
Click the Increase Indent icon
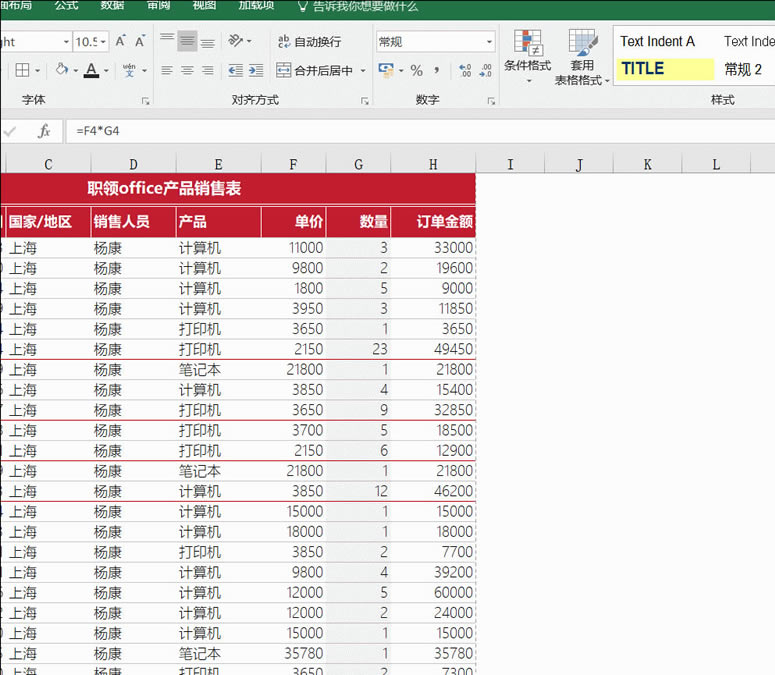(x=258, y=71)
